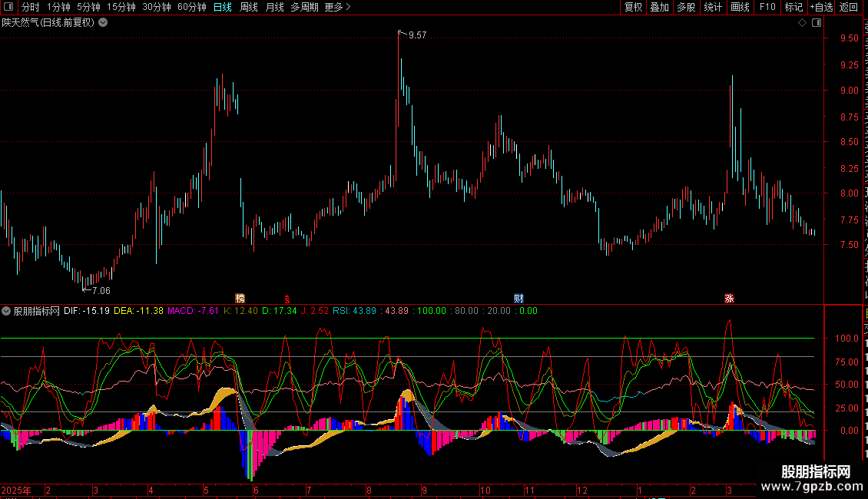Click the red 涨 marker on the chart
868x499 pixels.
pyautogui.click(x=729, y=298)
